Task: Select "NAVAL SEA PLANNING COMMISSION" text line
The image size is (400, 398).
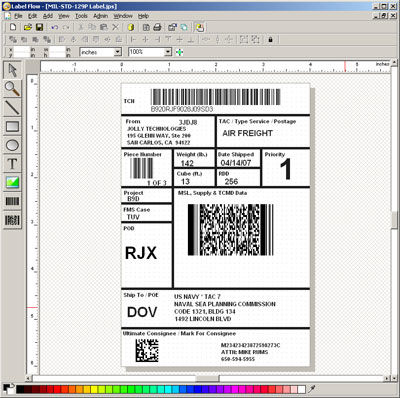Action: coord(225,304)
